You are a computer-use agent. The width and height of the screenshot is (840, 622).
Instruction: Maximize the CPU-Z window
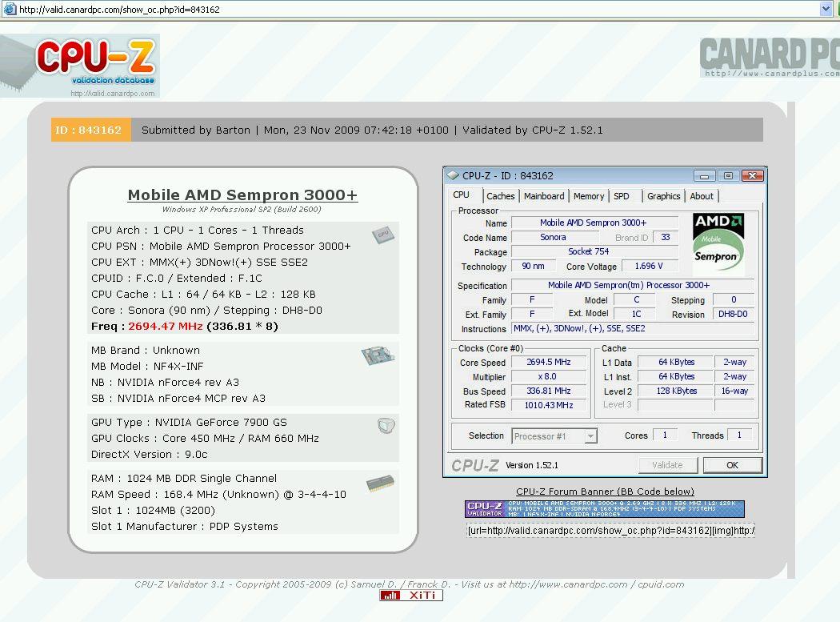[728, 176]
